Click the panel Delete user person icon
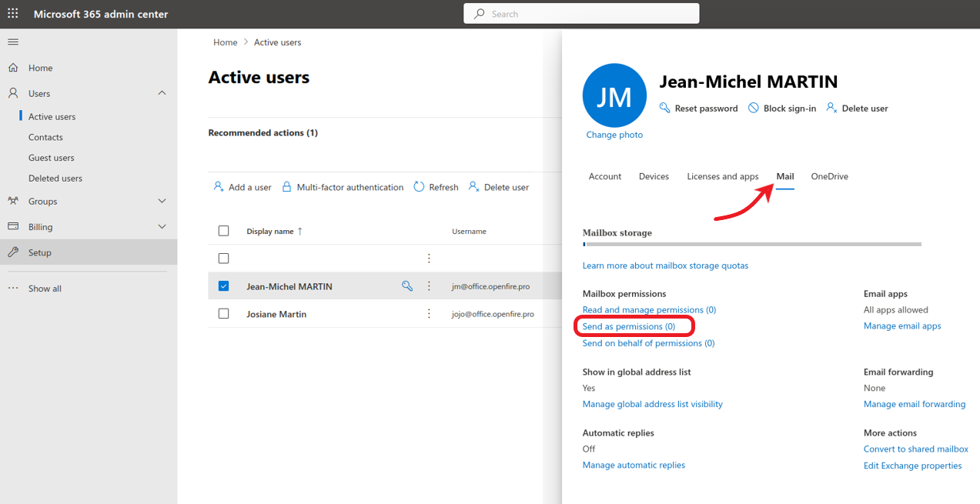The width and height of the screenshot is (980, 504). pos(831,108)
